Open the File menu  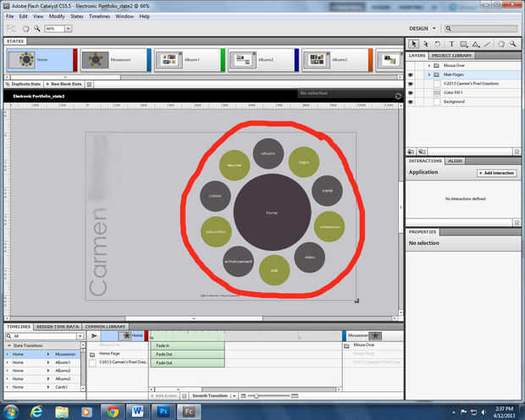click(x=9, y=16)
